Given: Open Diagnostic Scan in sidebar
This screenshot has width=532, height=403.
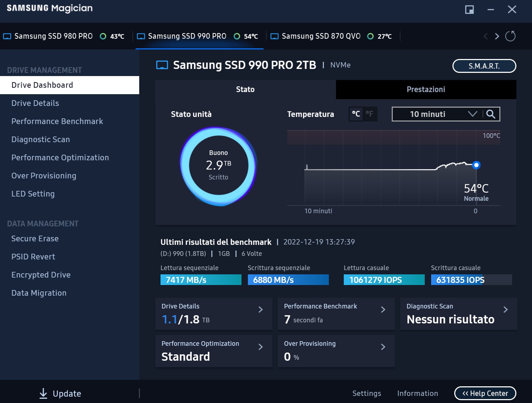Looking at the screenshot, I should pos(70,140).
